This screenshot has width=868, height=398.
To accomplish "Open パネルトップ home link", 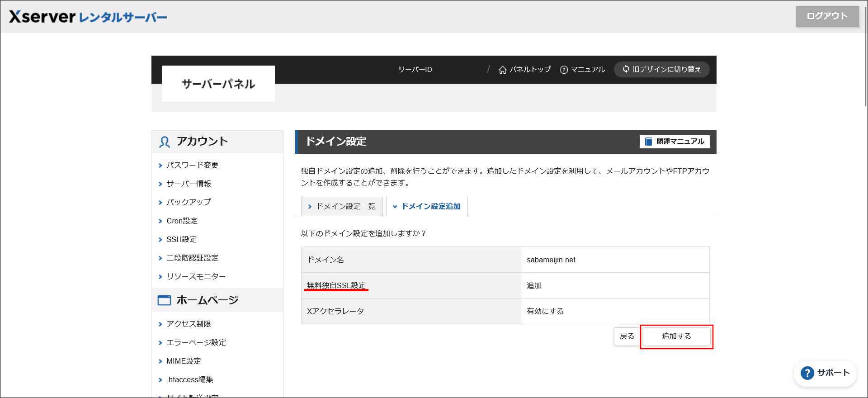I will click(524, 69).
